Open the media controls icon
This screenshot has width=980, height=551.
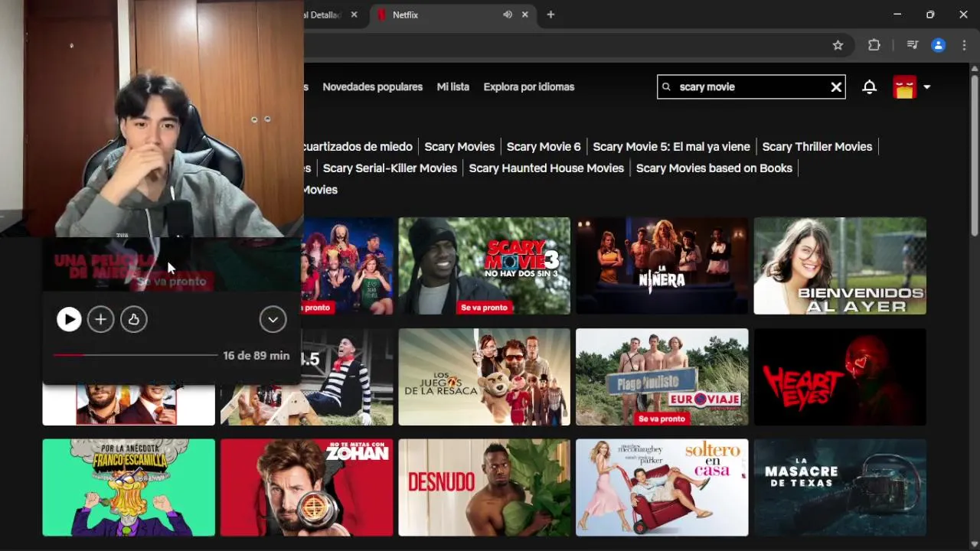912,45
